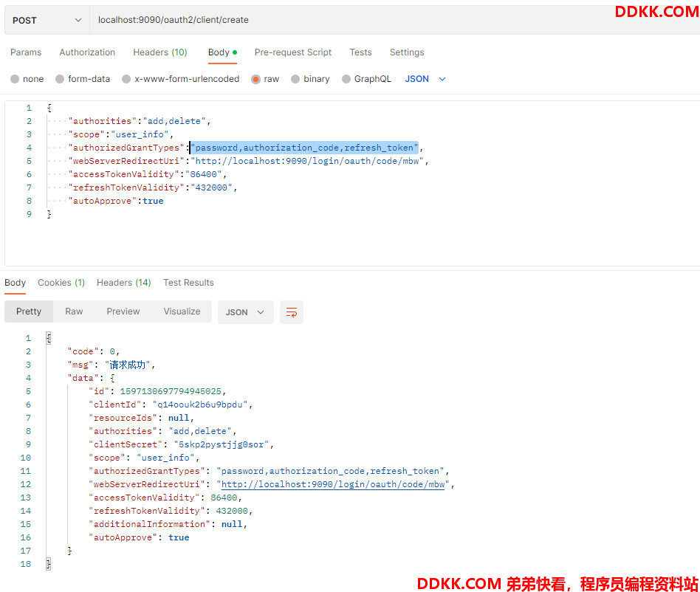The height and width of the screenshot is (592, 700).
Task: Switch to Pre-request Script tab
Action: click(293, 52)
